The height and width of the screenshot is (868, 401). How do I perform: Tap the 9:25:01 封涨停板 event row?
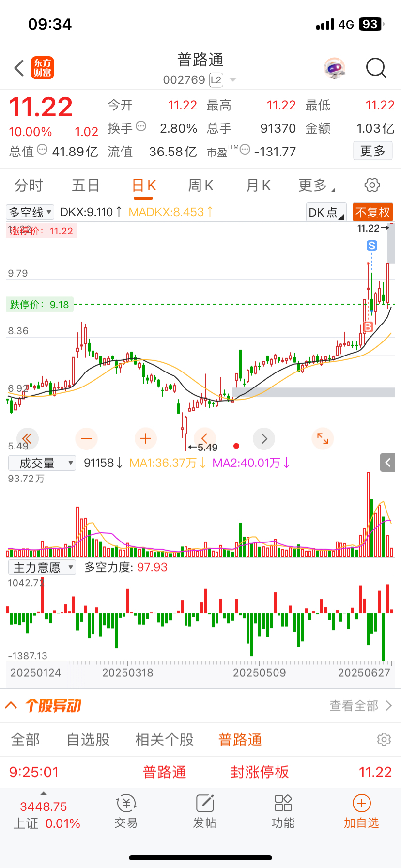200,772
